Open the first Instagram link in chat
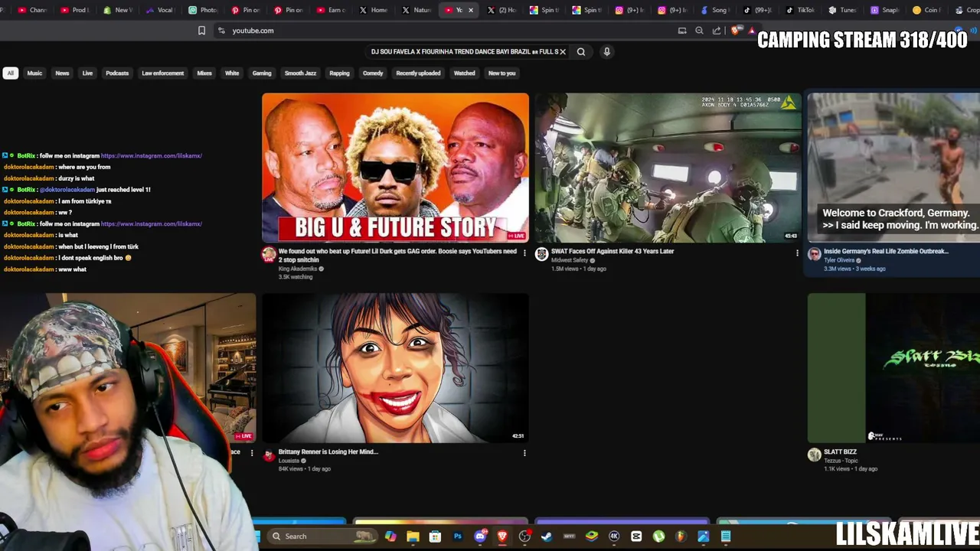 [x=152, y=155]
